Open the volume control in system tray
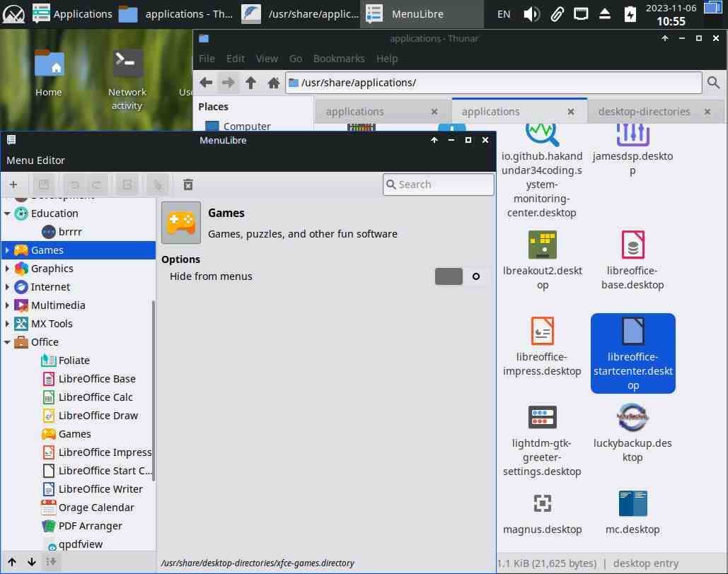This screenshot has width=728, height=574. [x=531, y=14]
